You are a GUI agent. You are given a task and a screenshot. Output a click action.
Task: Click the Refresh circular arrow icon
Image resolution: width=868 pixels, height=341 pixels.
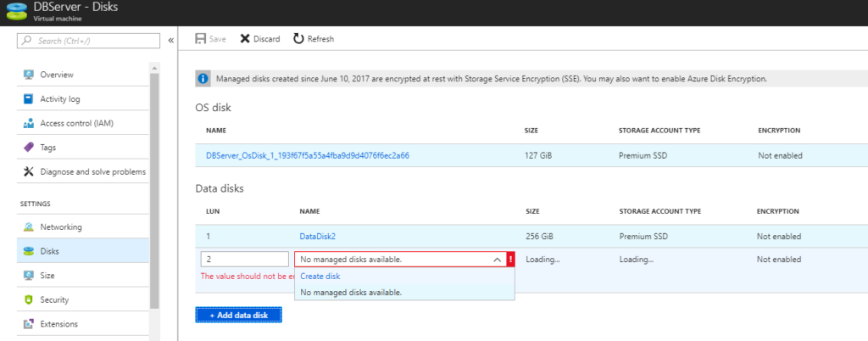pyautogui.click(x=298, y=39)
